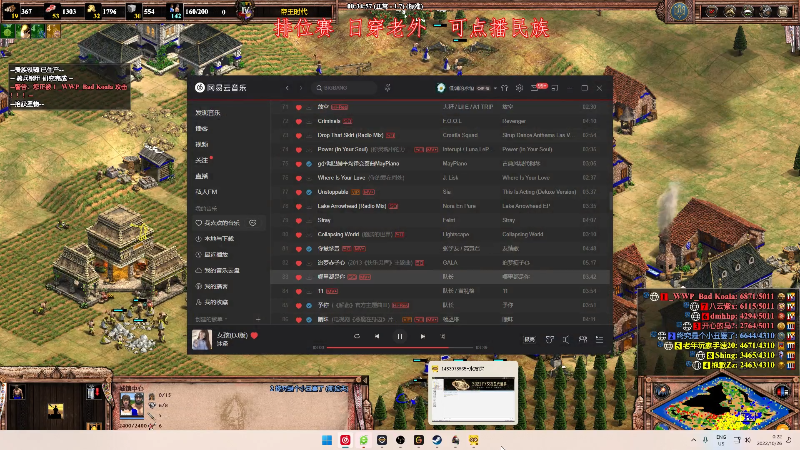Add a new playlist with plus icon
The width and height of the screenshot is (800, 450).
tap(258, 319)
